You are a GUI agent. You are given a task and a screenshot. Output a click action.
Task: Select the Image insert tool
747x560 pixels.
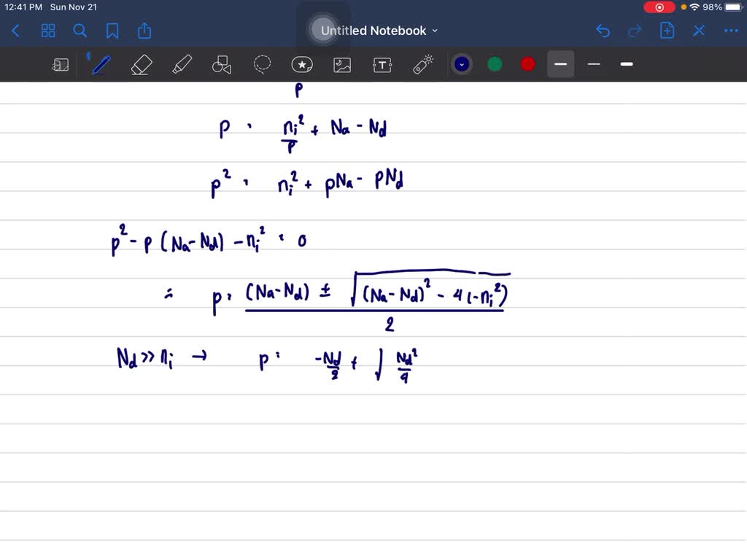pos(342,65)
